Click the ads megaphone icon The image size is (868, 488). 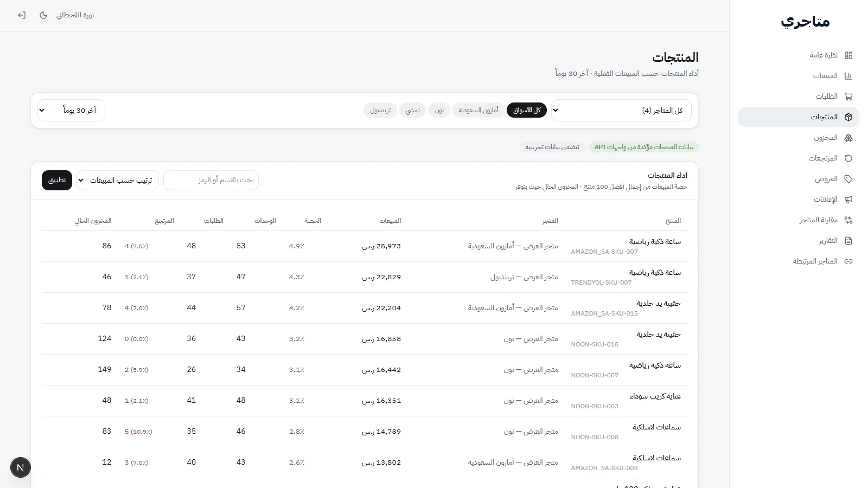(848, 200)
